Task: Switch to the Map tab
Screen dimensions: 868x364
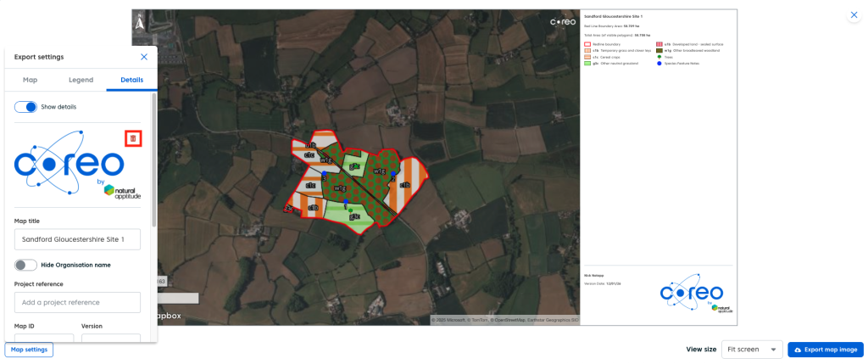Action: pos(30,80)
